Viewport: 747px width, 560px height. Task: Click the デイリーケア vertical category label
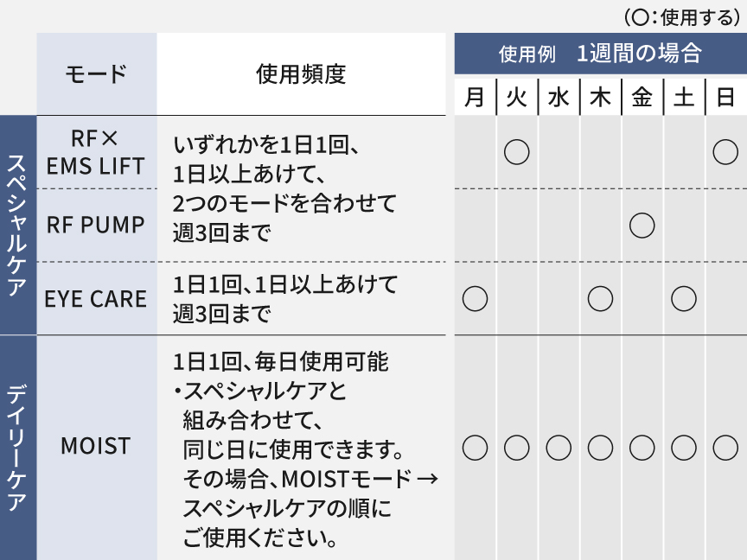tap(16, 448)
